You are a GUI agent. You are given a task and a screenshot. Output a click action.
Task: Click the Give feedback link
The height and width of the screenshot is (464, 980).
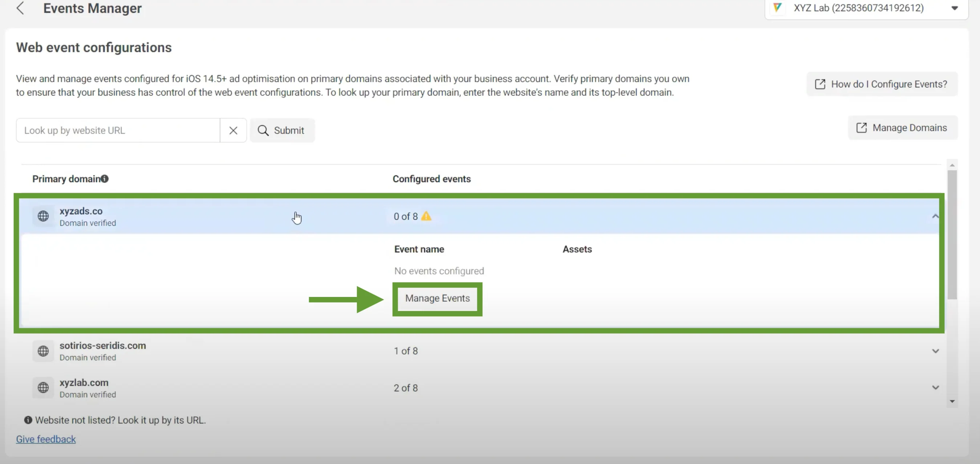pyautogui.click(x=46, y=439)
